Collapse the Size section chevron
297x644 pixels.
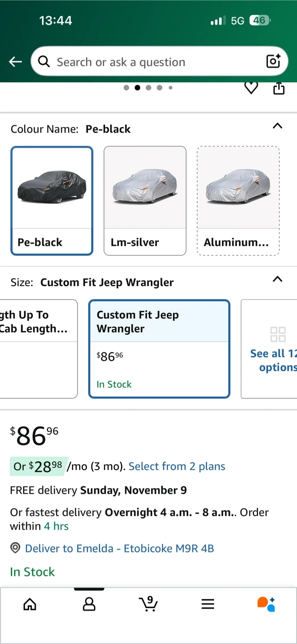[x=277, y=280]
